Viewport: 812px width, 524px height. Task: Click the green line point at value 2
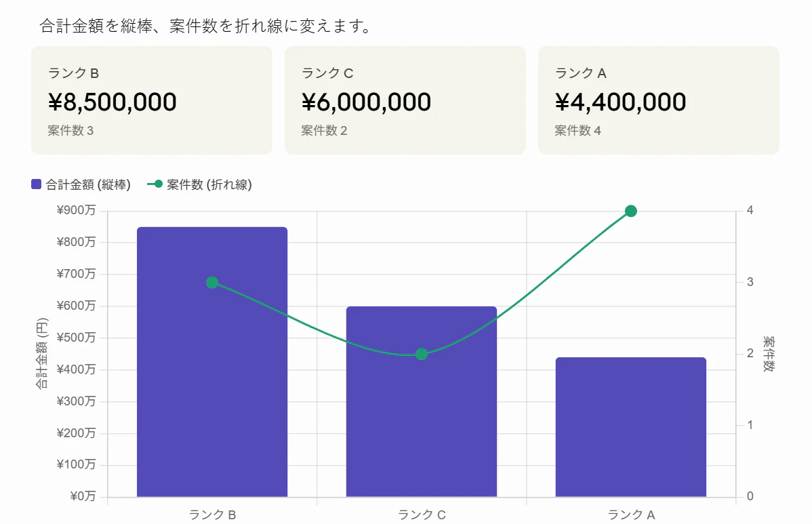422,354
